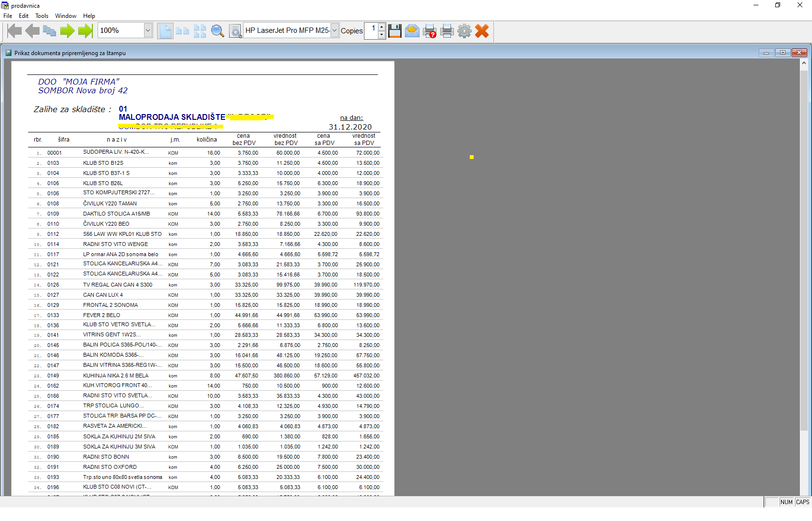Minimize the document preview subwindow
The height and width of the screenshot is (521, 812).
766,53
